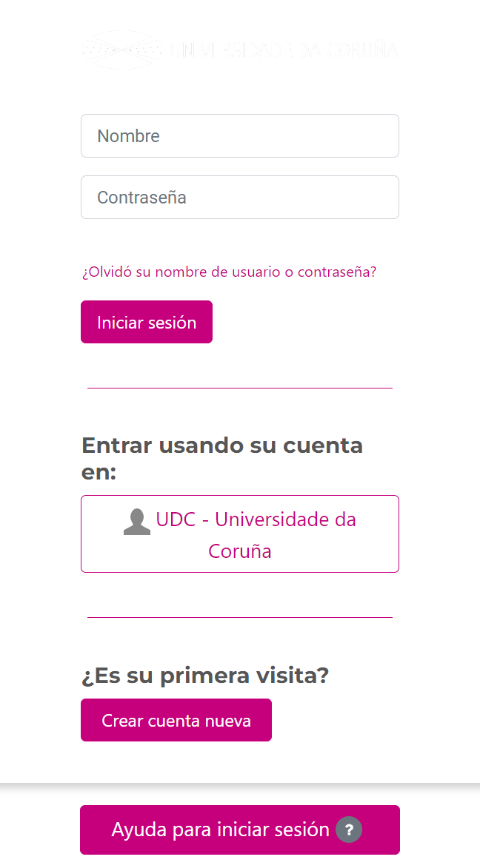Viewport: 480px width, 868px height.
Task: Click the question mark help icon
Action: [349, 830]
